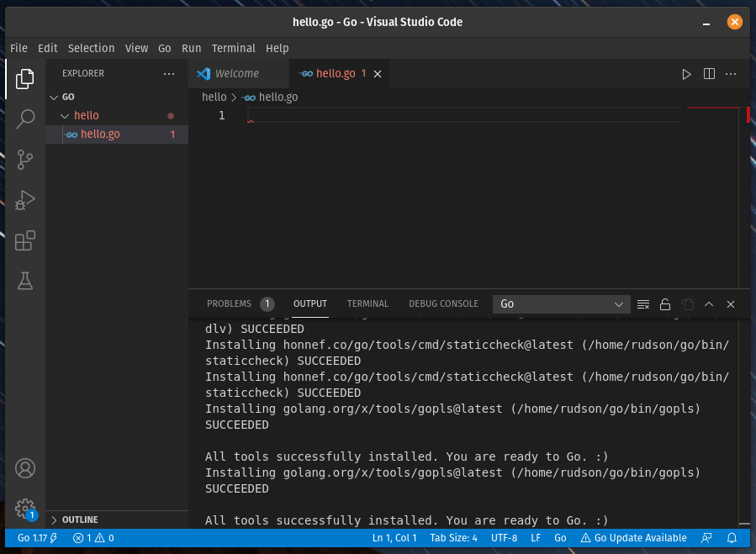Viewport: 756px width, 554px height.
Task: Open editor more actions ellipsis
Action: [731, 74]
